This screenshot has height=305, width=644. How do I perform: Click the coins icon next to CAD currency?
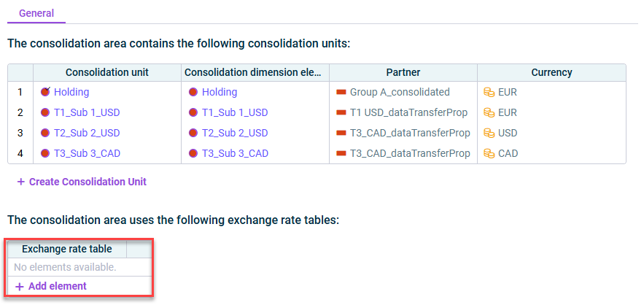489,154
